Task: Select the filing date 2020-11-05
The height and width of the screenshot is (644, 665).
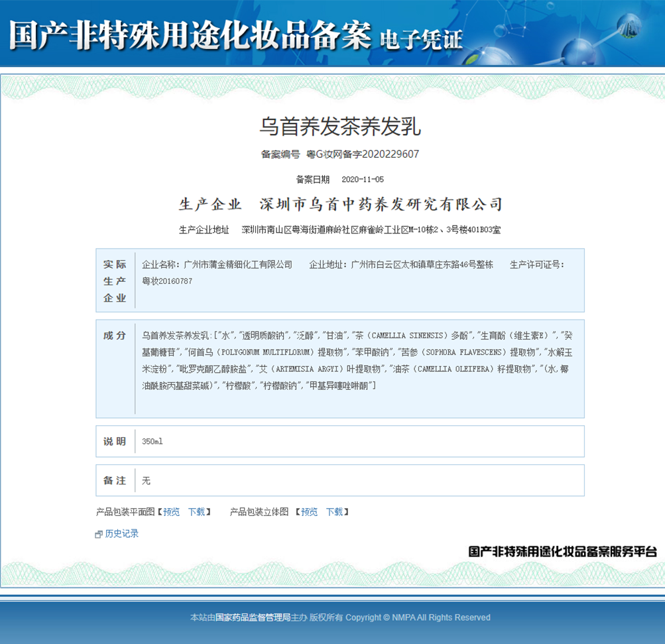Action: pyautogui.click(x=363, y=180)
